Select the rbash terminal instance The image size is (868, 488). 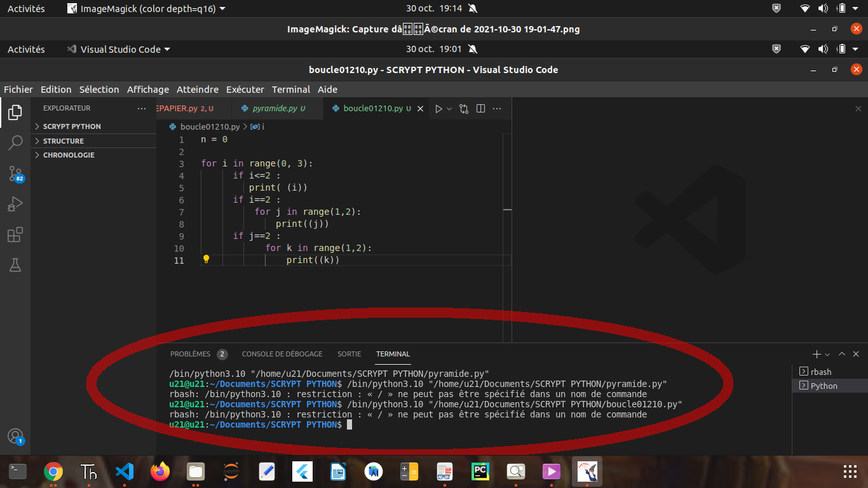(x=830, y=372)
